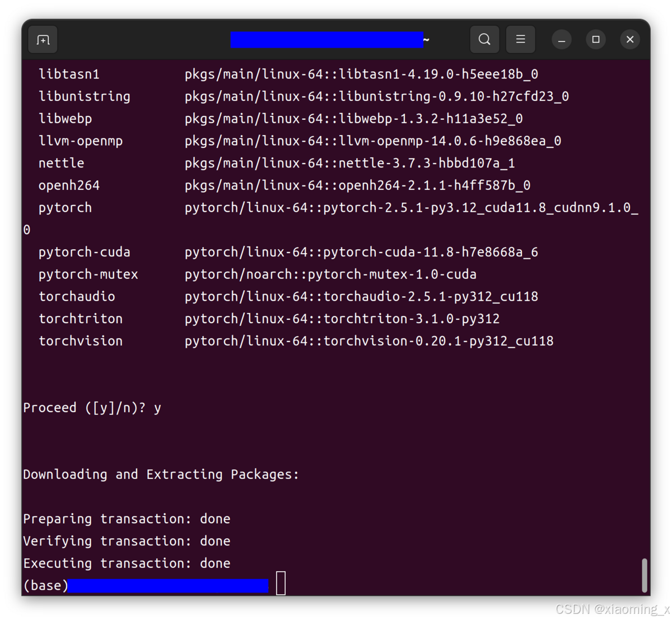
Task: Click the (base) shell prompt
Action: pos(45,585)
